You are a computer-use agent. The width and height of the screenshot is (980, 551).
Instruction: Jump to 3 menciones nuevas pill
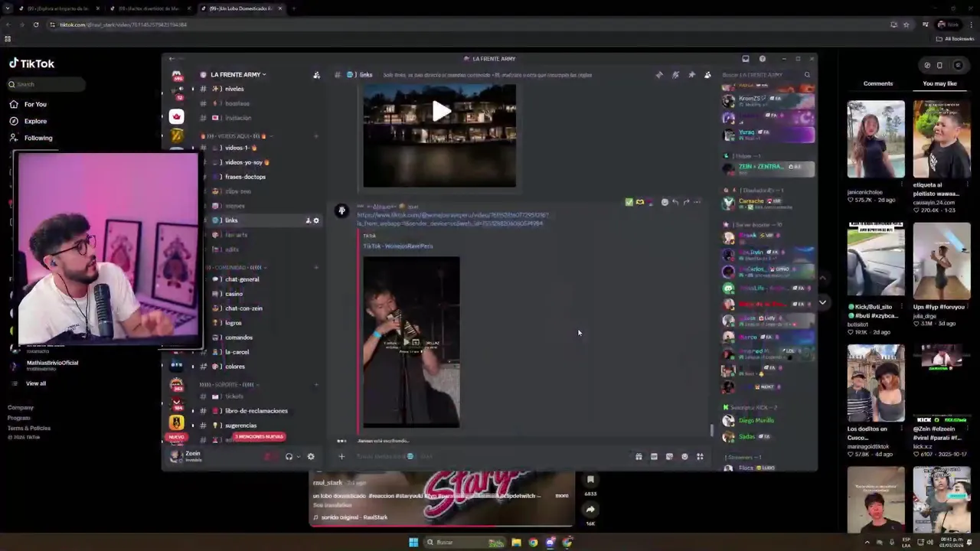pyautogui.click(x=259, y=437)
